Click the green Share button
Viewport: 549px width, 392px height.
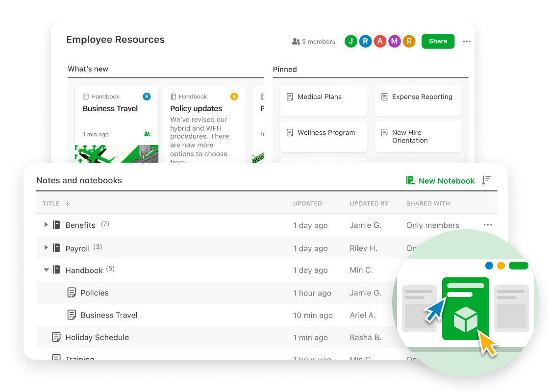click(438, 41)
